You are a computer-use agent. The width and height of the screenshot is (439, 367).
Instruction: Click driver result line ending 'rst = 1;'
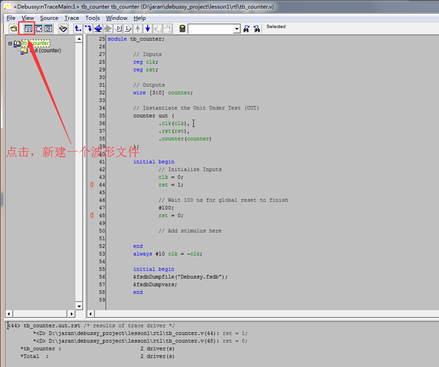tap(140, 333)
